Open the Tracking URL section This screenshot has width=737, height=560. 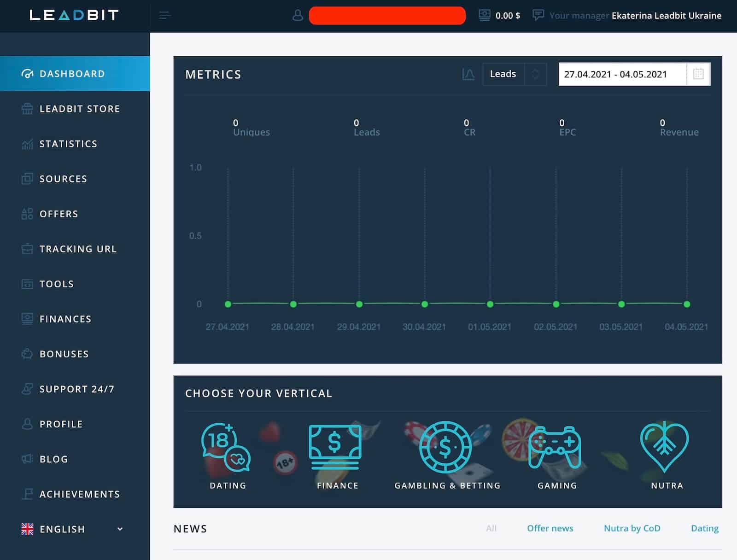click(x=78, y=249)
